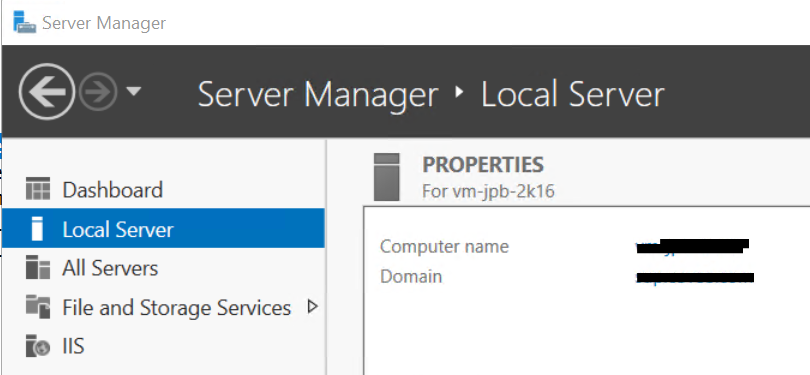Click the File and Storage Services icon
This screenshot has height=375, width=810.
tap(38, 307)
